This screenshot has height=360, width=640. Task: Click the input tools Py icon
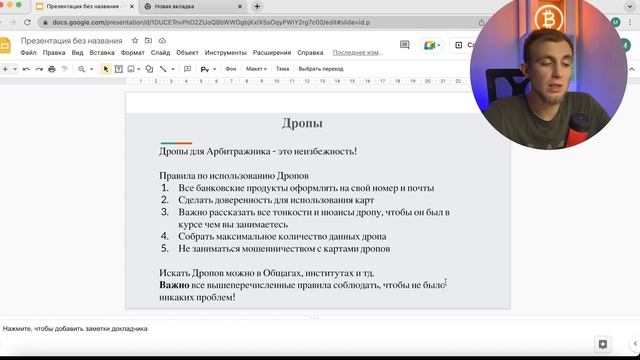(x=204, y=69)
